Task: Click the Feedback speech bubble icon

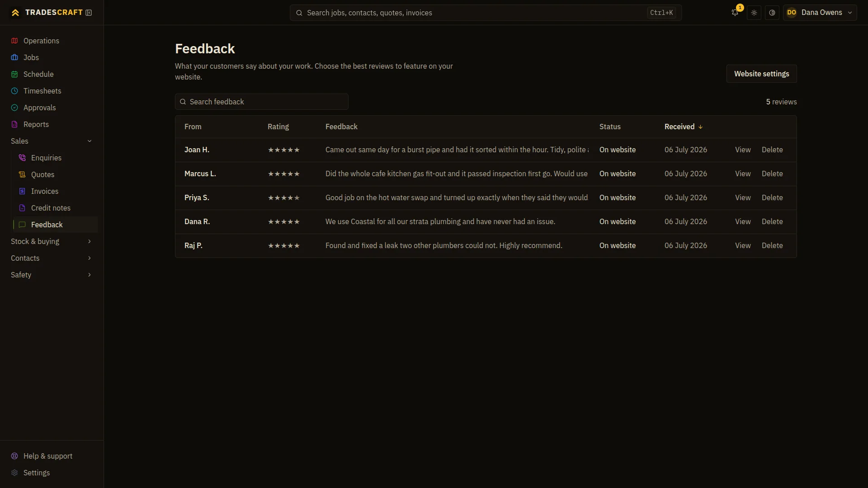Action: (22, 225)
